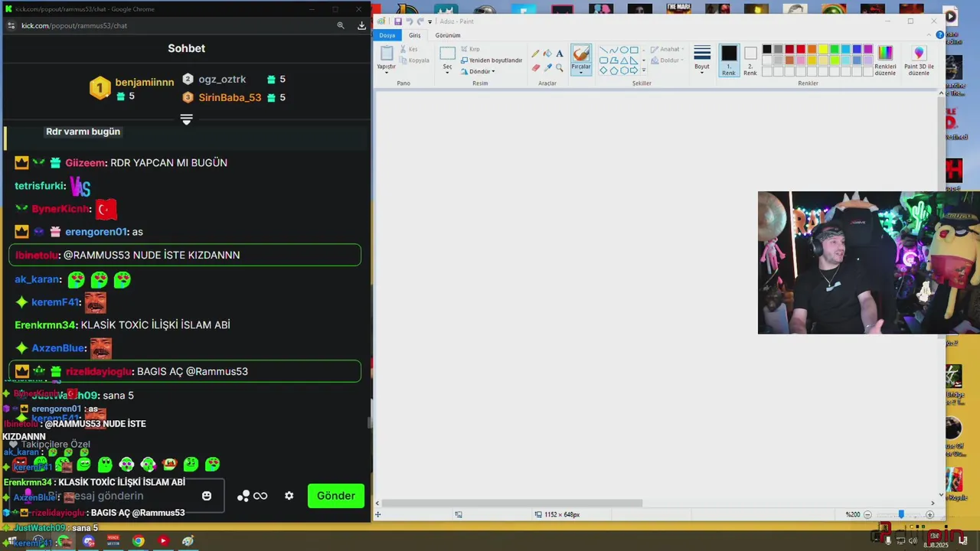The image size is (980, 551).
Task: Click the webcam video overlay
Action: (x=868, y=262)
